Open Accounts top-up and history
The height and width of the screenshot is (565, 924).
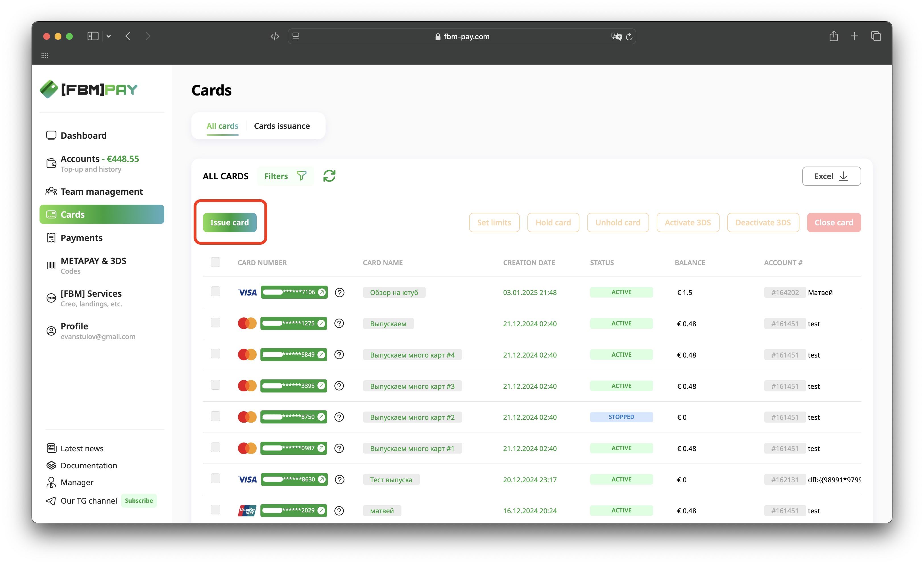pyautogui.click(x=101, y=163)
